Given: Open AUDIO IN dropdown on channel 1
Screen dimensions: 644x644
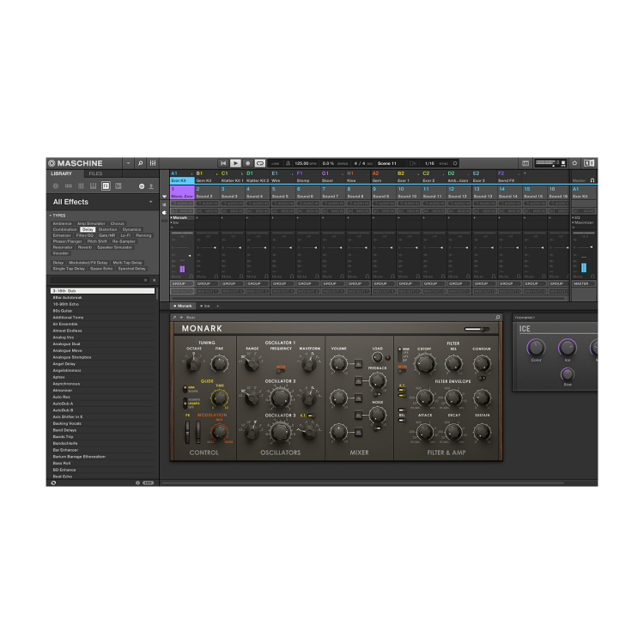Looking at the screenshot, I should coord(182,204).
